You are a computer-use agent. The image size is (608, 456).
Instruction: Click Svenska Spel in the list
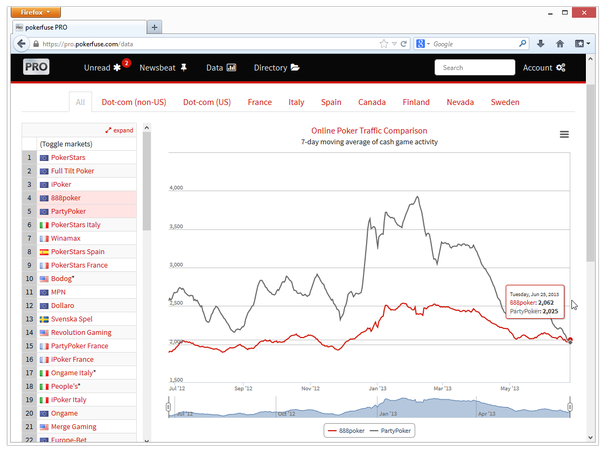(79, 319)
